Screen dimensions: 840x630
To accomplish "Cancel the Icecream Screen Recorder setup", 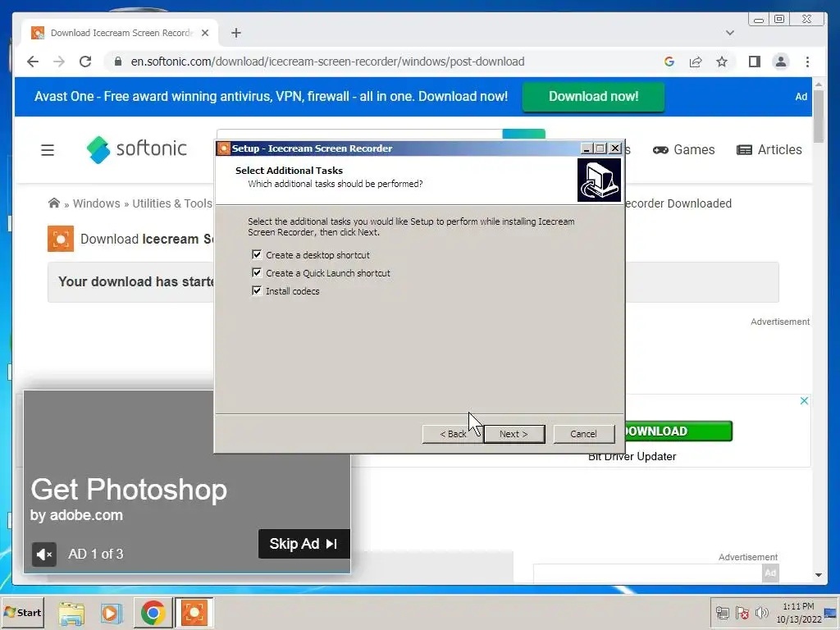I will (x=583, y=434).
